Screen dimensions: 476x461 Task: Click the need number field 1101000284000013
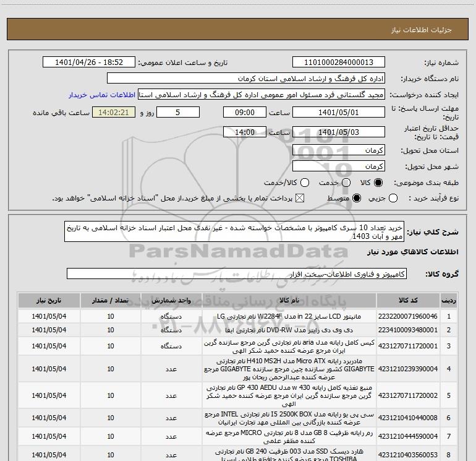pyautogui.click(x=339, y=62)
